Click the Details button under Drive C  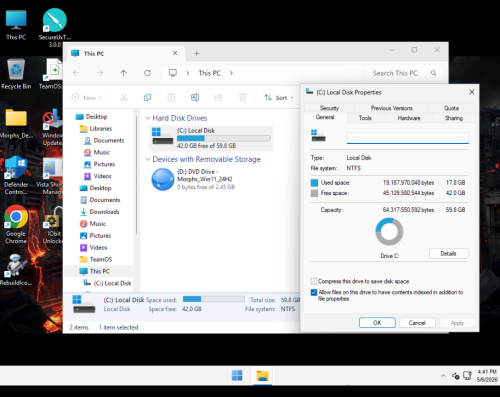tap(448, 254)
